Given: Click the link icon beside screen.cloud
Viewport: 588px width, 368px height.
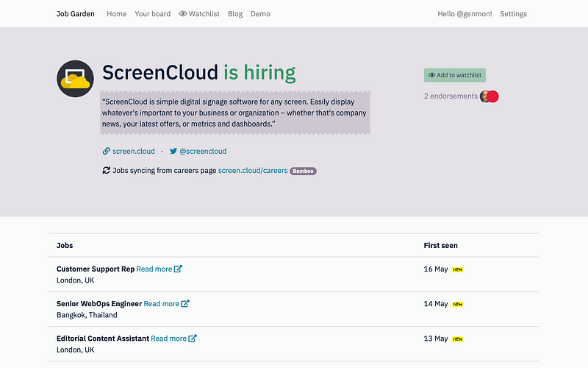Looking at the screenshot, I should 106,151.
